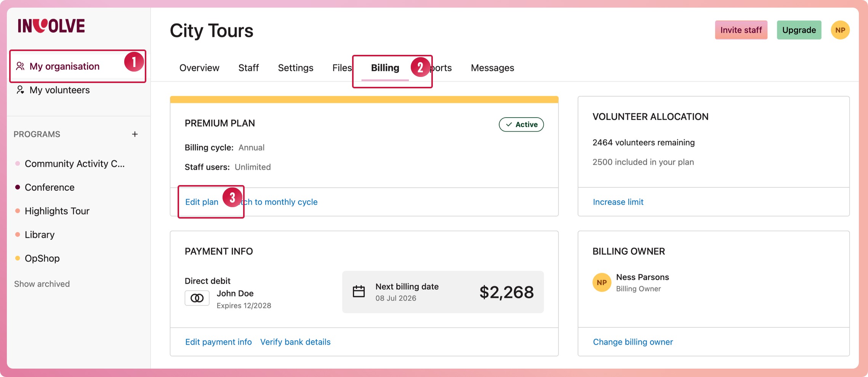Click the My organisation people icon
The image size is (868, 377).
pyautogui.click(x=20, y=66)
